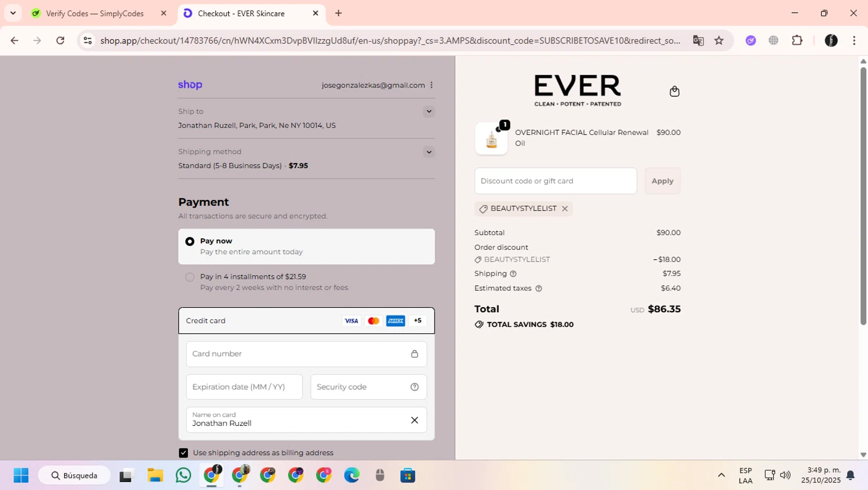Screen dimensions: 868x490
Task: Open the ESP LAA language indicator
Action: coord(745,475)
